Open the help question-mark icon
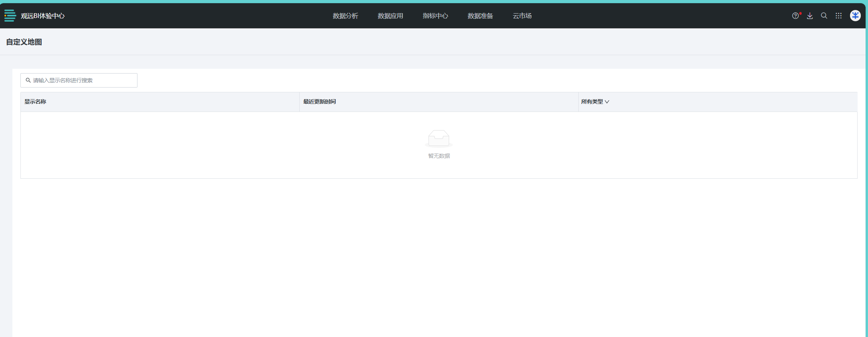Image resolution: width=868 pixels, height=337 pixels. click(x=795, y=16)
